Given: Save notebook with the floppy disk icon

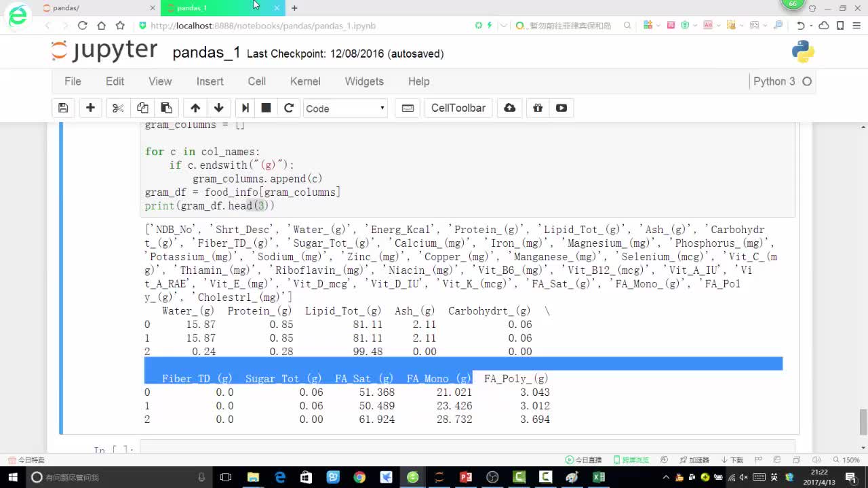Looking at the screenshot, I should click(63, 108).
